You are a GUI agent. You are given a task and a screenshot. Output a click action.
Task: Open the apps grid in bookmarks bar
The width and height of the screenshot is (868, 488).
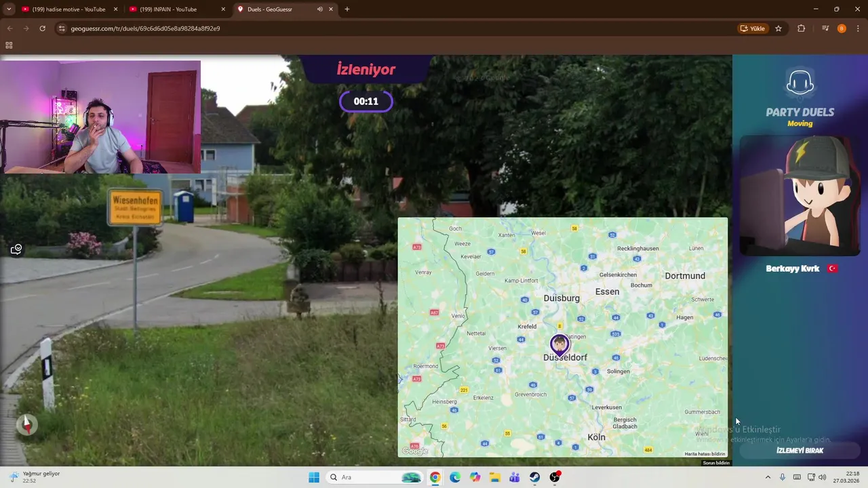coord(9,45)
